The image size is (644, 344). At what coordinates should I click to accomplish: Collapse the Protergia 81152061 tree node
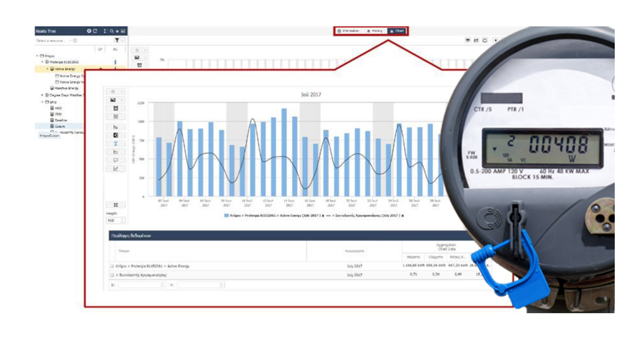tap(42, 62)
